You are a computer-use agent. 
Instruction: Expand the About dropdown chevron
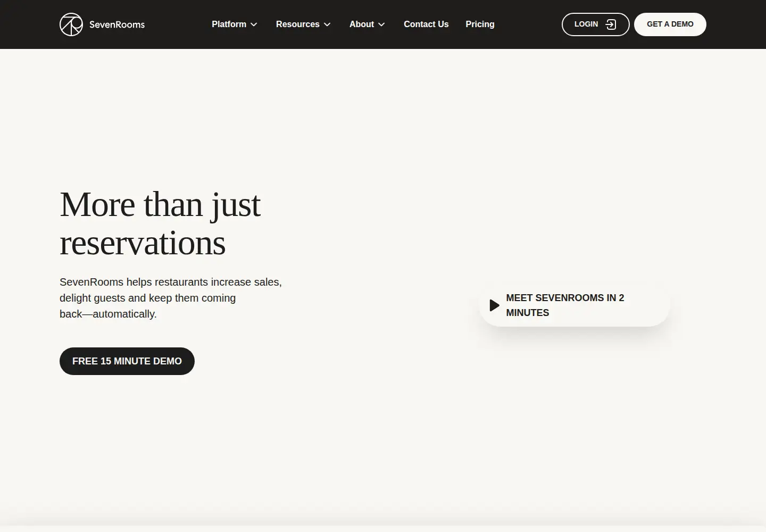tap(381, 24)
